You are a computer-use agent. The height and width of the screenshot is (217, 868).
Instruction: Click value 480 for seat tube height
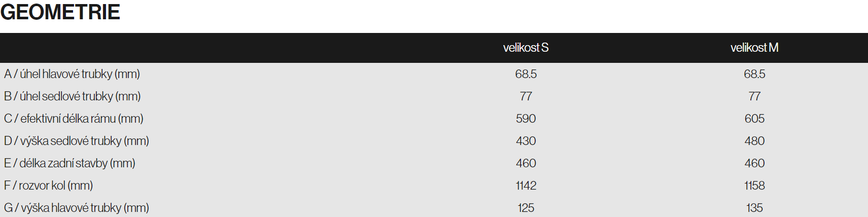pos(754,141)
